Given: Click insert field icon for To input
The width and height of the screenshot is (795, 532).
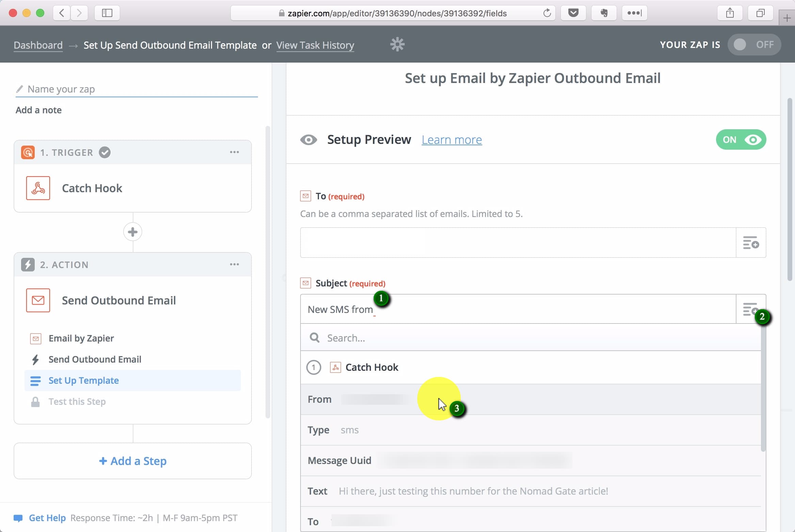Looking at the screenshot, I should (x=751, y=243).
